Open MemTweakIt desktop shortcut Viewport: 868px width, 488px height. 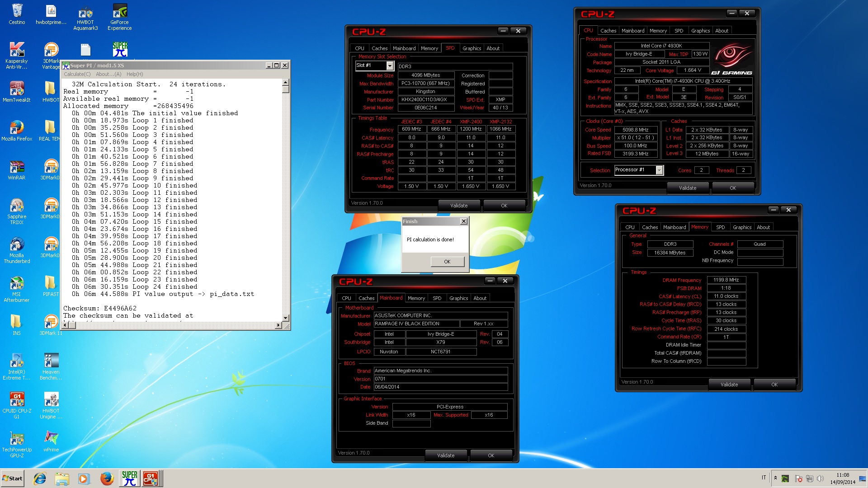point(17,92)
